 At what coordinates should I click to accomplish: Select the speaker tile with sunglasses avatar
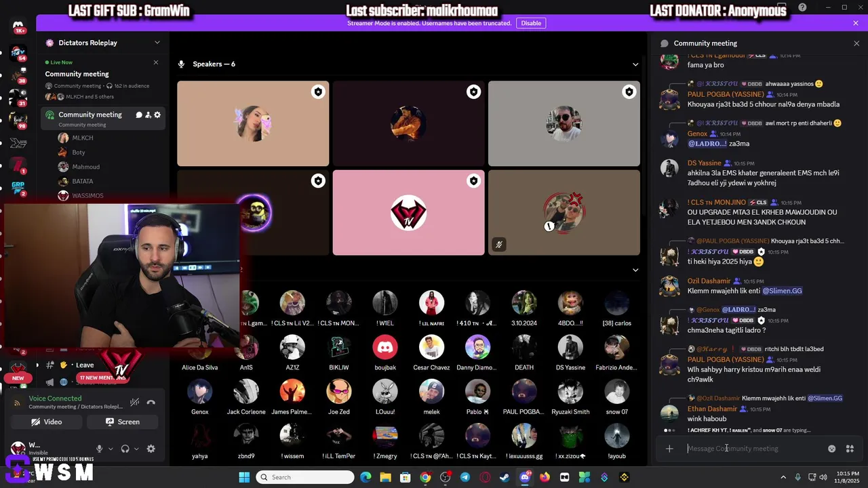tap(564, 123)
